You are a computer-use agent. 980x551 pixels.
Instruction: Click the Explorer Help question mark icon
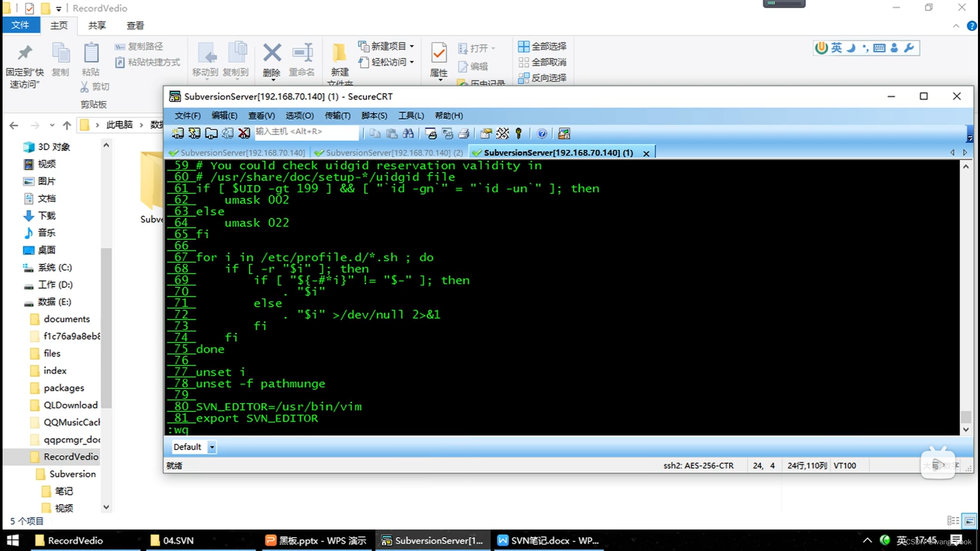(972, 26)
